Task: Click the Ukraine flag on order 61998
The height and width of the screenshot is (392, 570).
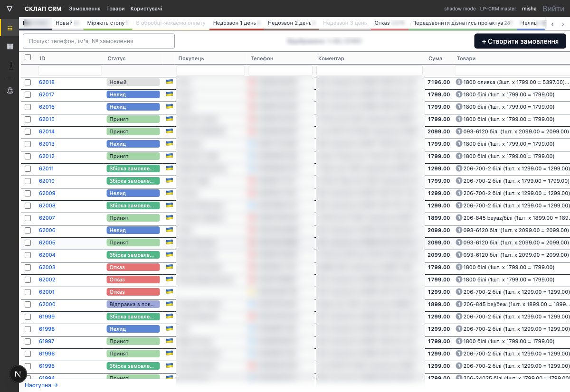Action: point(169,328)
